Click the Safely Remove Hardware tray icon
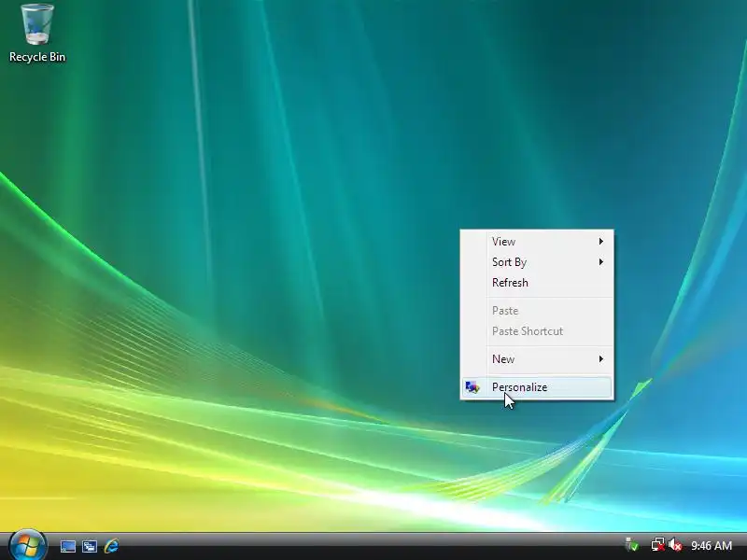Image resolution: width=747 pixels, height=560 pixels. pyautogui.click(x=632, y=545)
